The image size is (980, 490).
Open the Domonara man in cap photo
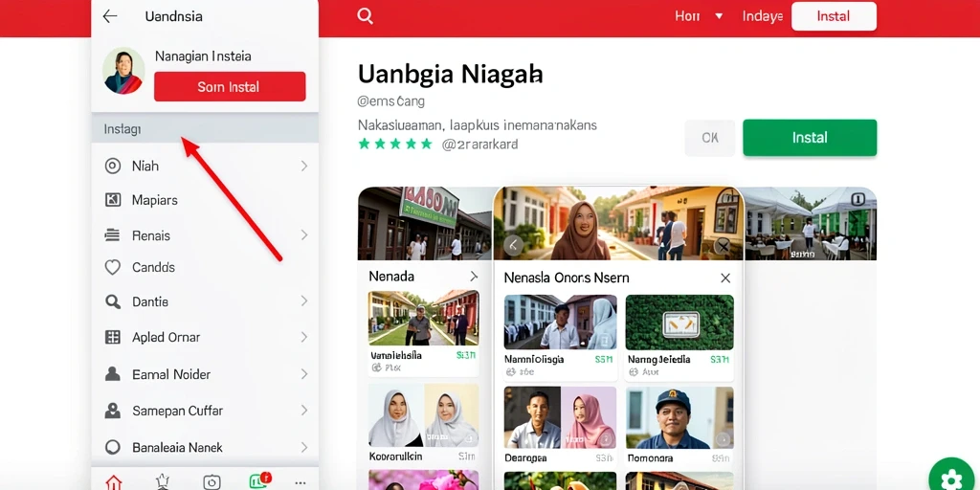679,417
